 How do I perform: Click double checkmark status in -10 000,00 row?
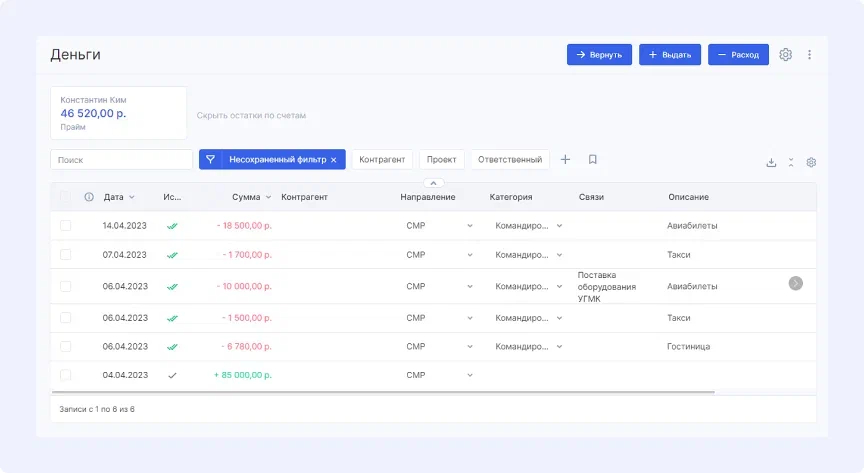(x=172, y=287)
